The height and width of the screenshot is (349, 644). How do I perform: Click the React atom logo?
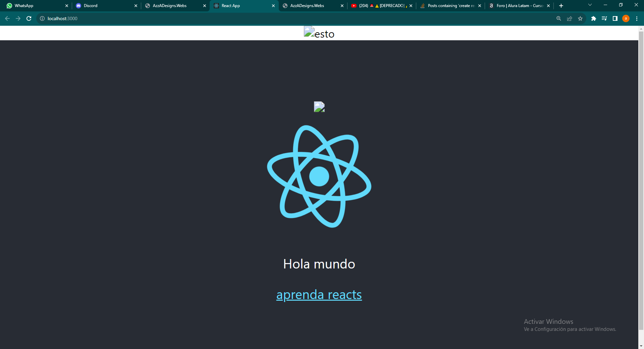click(x=319, y=176)
